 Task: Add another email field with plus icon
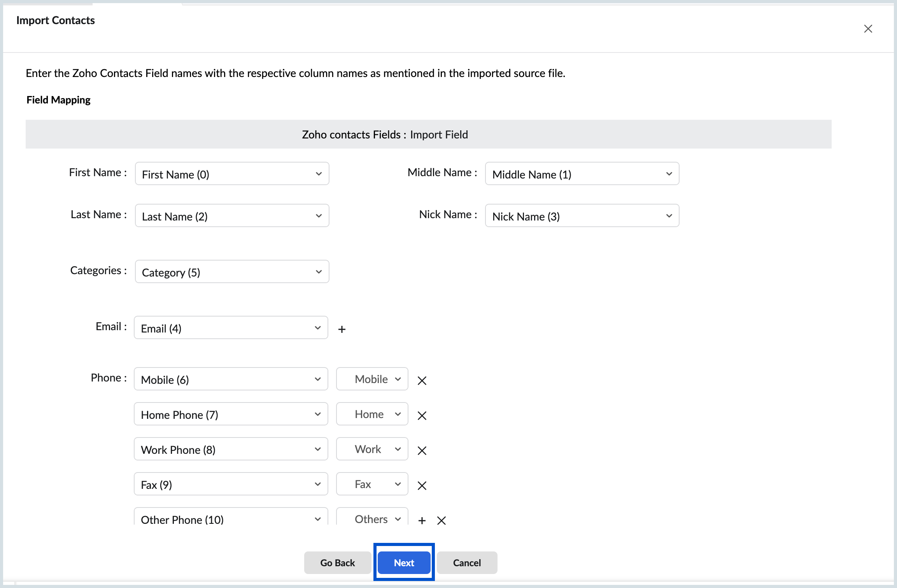pos(342,329)
